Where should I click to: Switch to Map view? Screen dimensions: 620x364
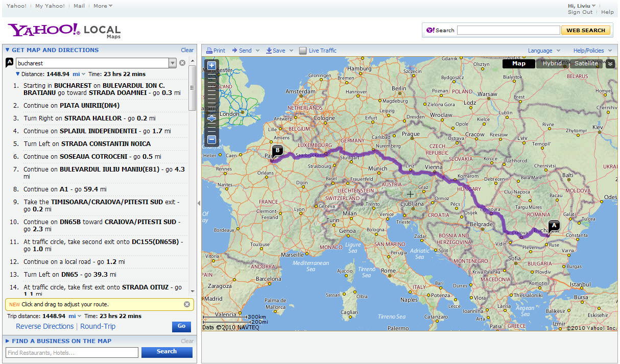[x=518, y=64]
